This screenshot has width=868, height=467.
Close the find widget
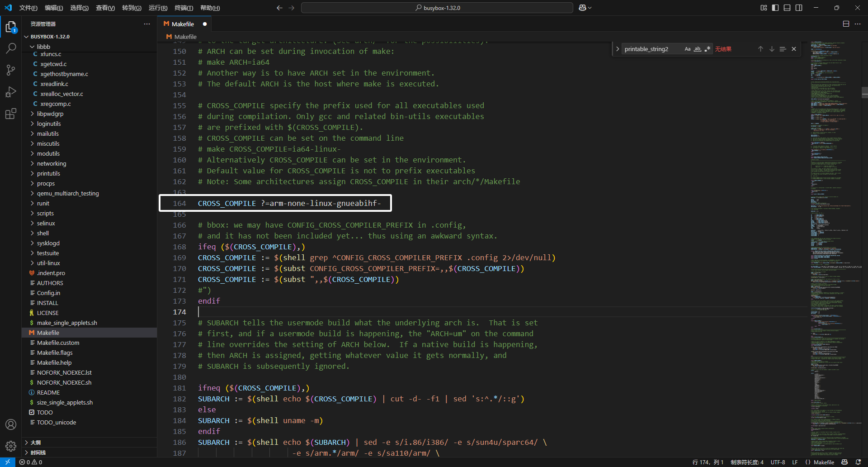(794, 49)
